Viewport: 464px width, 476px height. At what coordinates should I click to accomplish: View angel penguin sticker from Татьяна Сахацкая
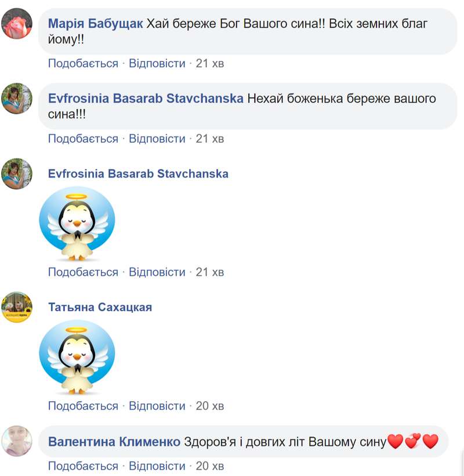(x=77, y=358)
